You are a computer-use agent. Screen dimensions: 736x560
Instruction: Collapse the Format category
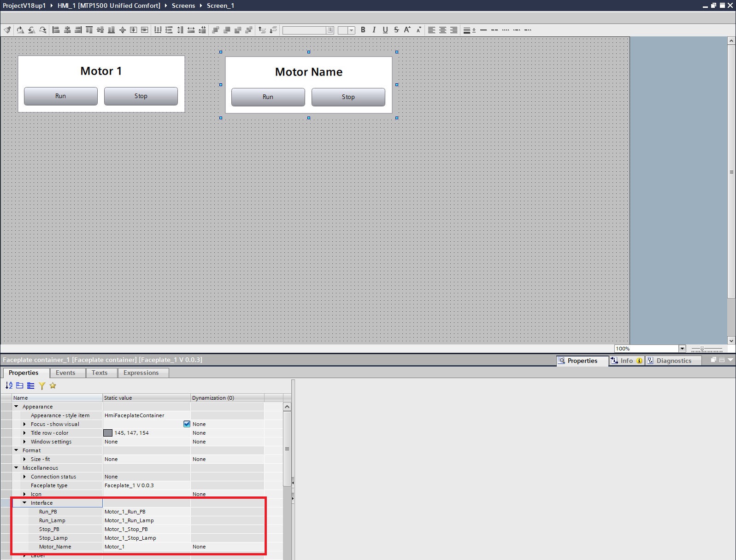click(x=16, y=450)
